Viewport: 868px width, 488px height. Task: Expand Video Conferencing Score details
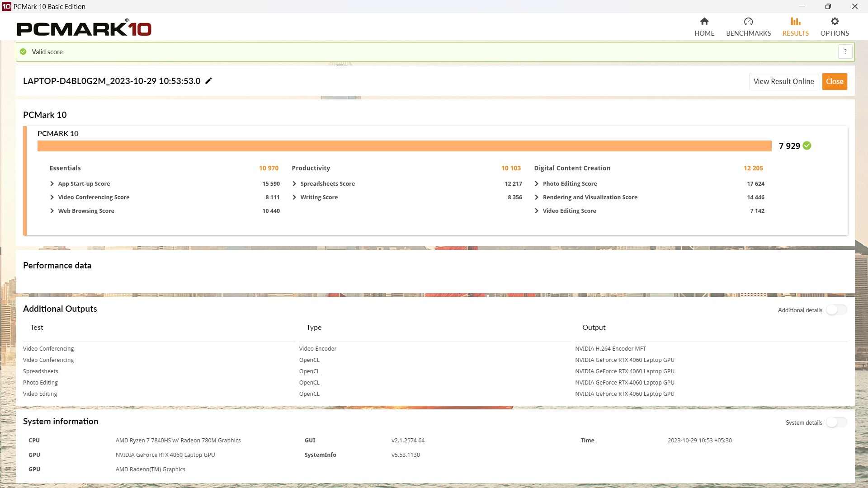pyautogui.click(x=52, y=197)
